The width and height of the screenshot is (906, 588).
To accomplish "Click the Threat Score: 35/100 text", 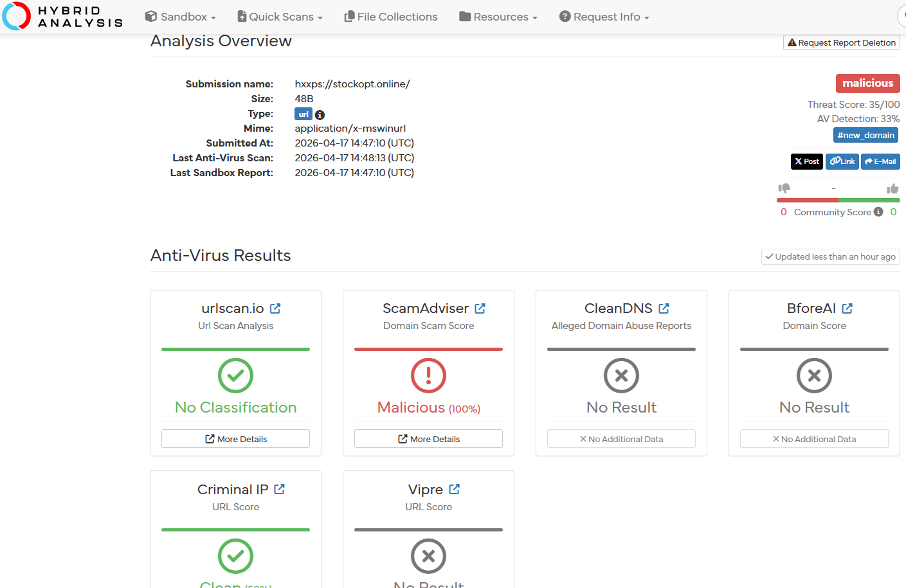I will (x=853, y=104).
